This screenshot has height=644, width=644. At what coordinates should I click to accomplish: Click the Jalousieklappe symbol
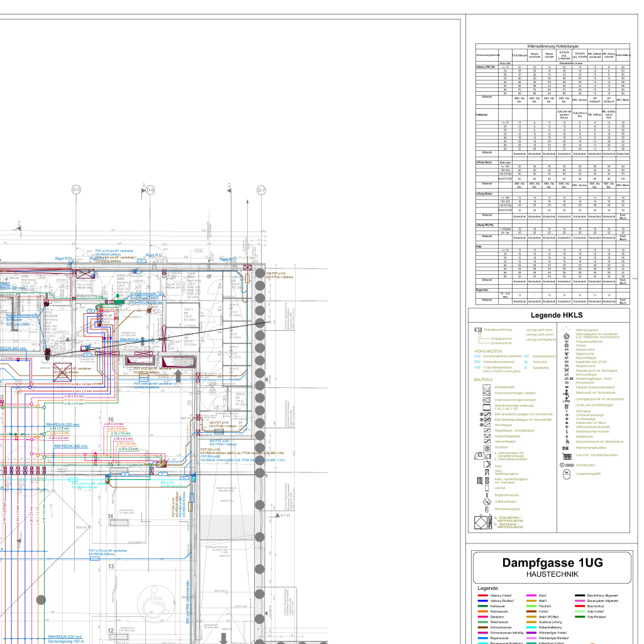(x=487, y=441)
